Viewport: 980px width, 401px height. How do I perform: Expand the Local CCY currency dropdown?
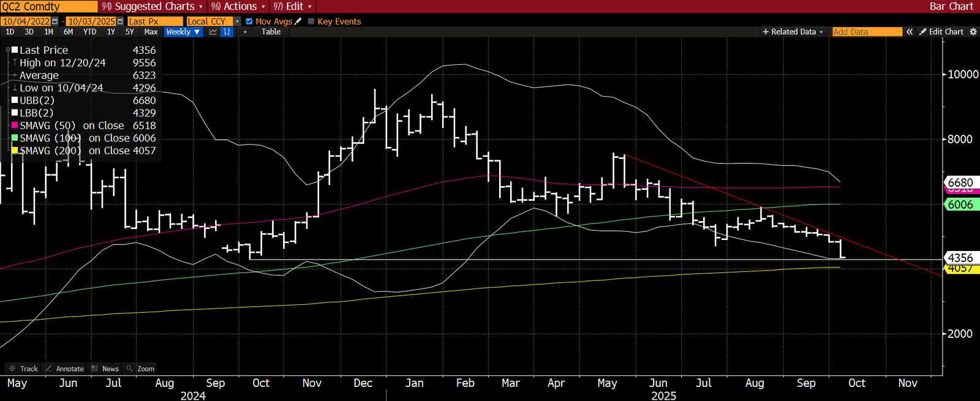click(237, 21)
